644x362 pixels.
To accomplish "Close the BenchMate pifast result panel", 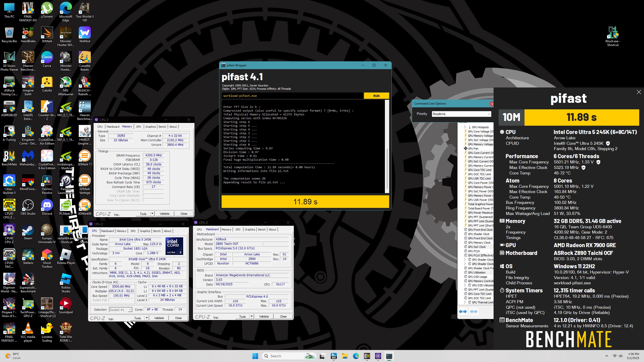I will [639, 92].
